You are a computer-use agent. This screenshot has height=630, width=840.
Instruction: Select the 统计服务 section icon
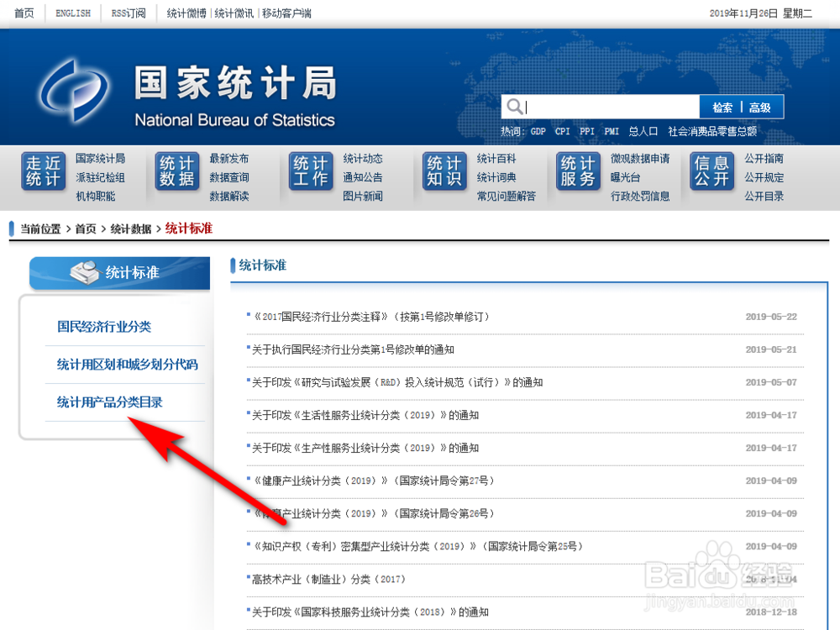tap(577, 172)
